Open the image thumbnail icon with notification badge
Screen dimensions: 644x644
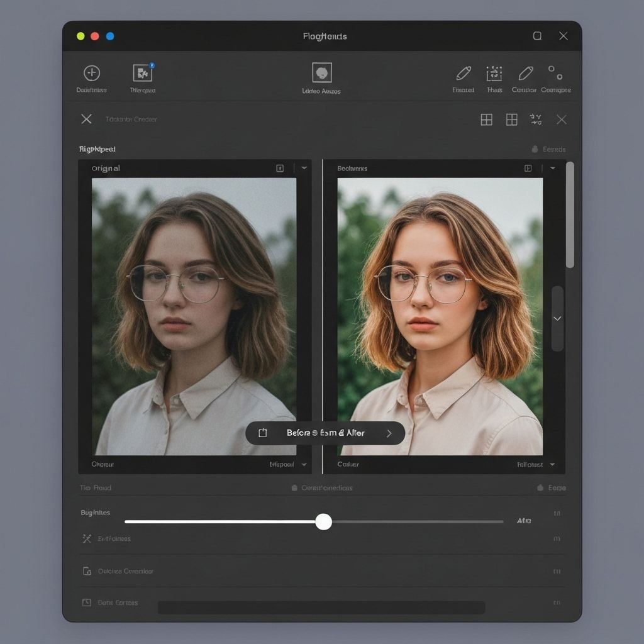point(142,72)
